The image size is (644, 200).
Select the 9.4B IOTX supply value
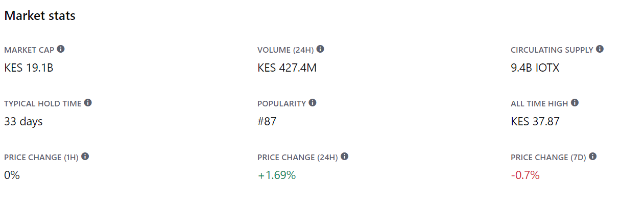pyautogui.click(x=535, y=68)
